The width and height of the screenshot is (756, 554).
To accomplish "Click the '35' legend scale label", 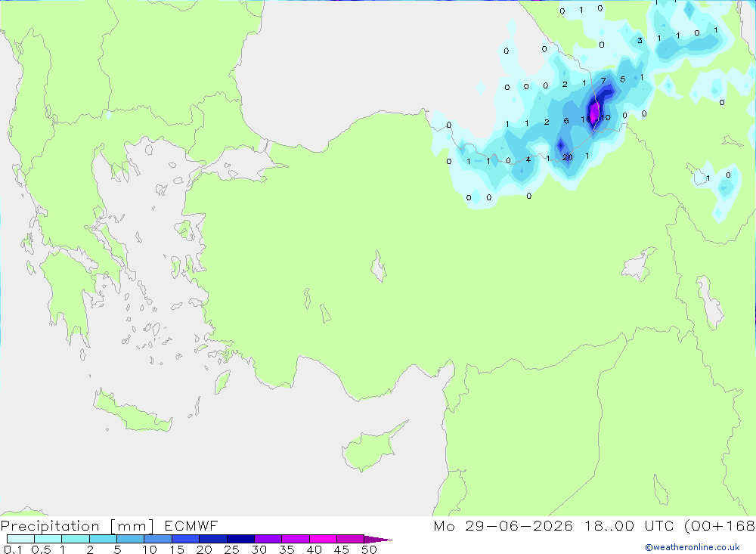I will click(287, 549).
